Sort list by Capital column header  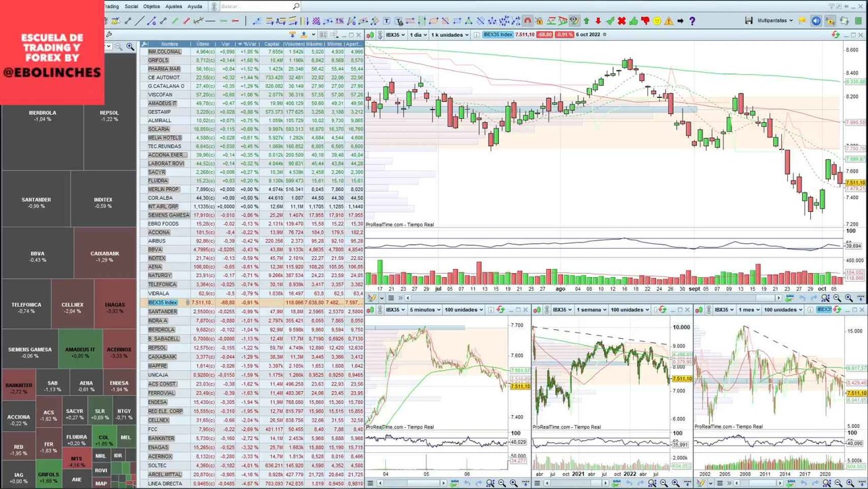pos(273,44)
